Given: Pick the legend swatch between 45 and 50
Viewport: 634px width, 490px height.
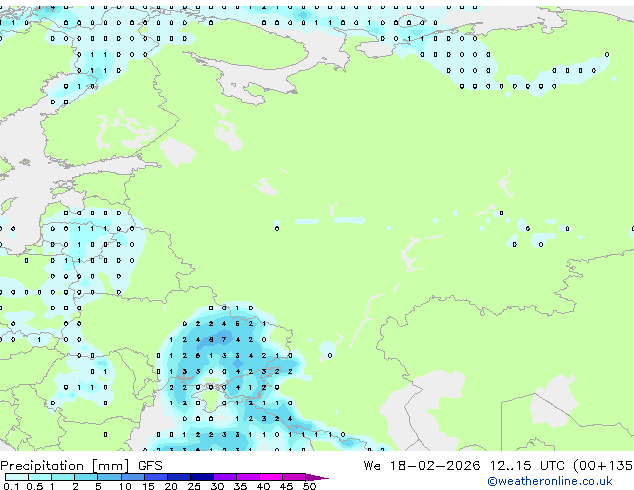Looking at the screenshot, I should [x=294, y=477].
